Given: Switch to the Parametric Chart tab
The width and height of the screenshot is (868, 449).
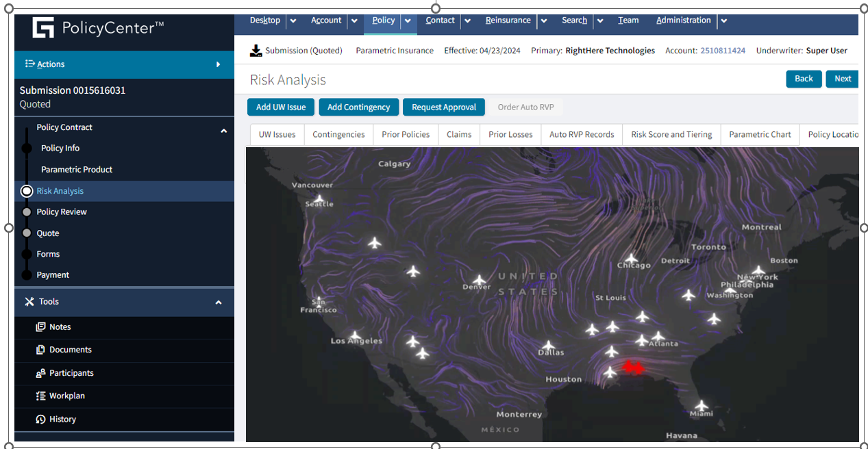Looking at the screenshot, I should (x=760, y=135).
